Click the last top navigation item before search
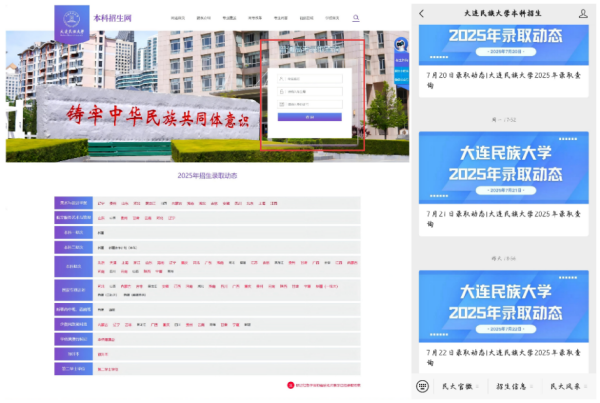 (332, 18)
